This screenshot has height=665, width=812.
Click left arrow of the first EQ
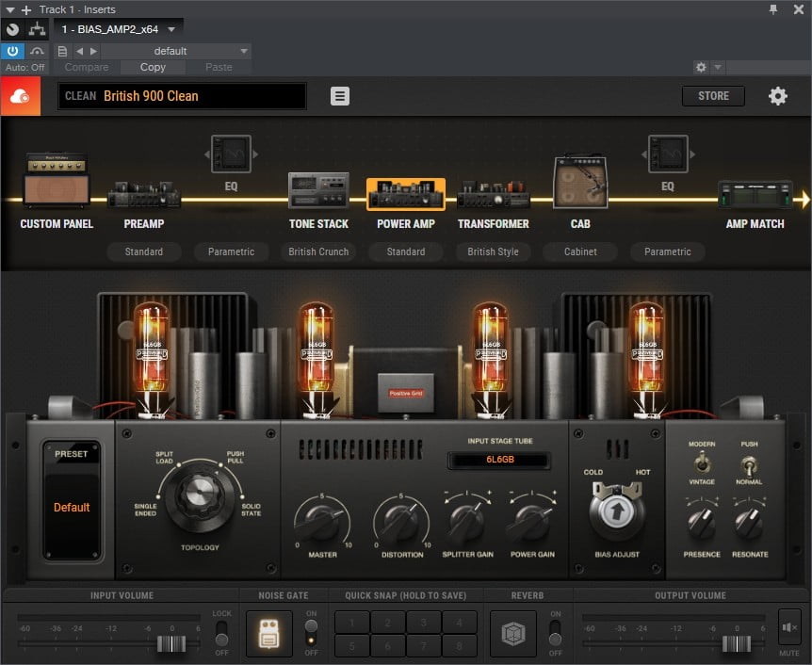coord(207,154)
